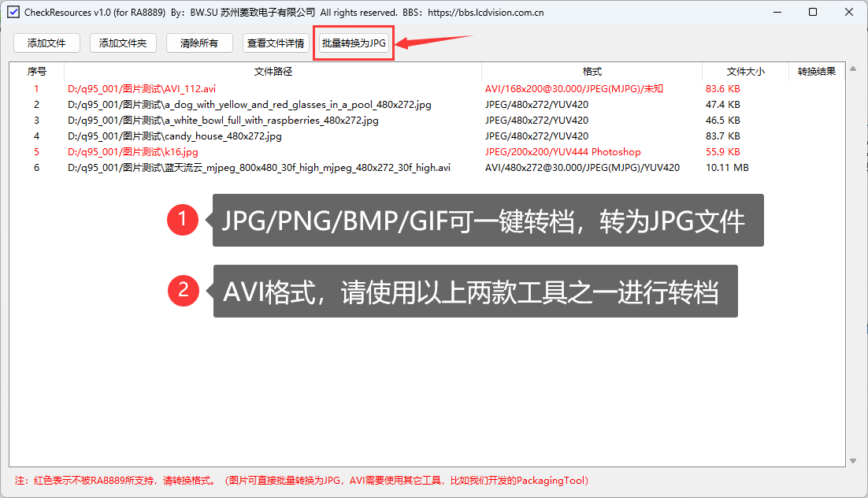Click the scrollbar down arrow

852,461
